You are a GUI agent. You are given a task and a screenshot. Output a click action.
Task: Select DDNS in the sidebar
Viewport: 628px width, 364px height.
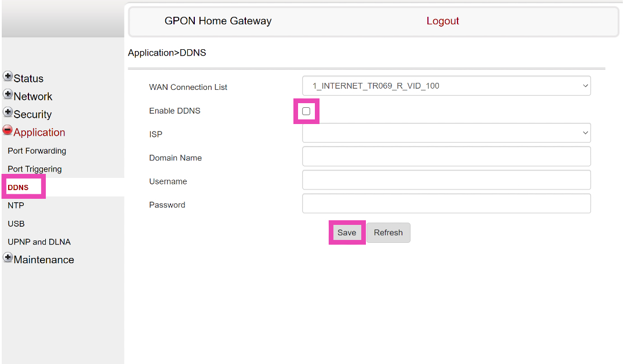point(18,187)
